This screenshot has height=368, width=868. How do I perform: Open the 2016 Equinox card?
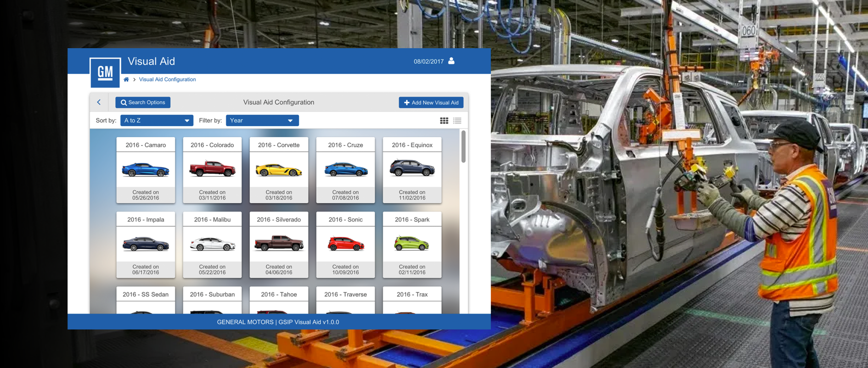point(412,170)
